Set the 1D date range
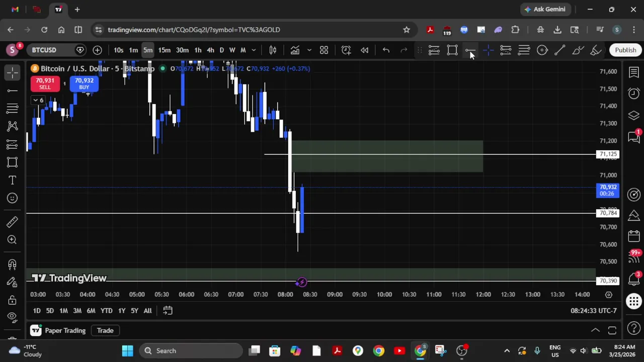644x362 pixels. pyautogui.click(x=37, y=311)
